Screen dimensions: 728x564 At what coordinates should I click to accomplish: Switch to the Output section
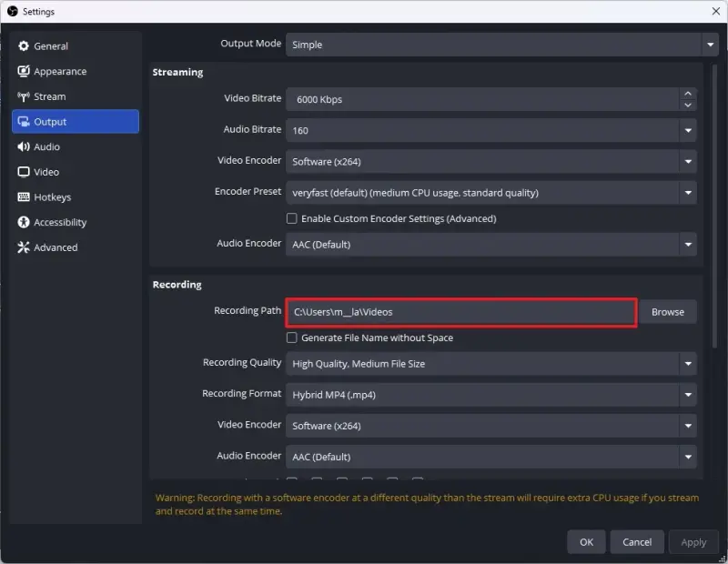pyautogui.click(x=49, y=121)
